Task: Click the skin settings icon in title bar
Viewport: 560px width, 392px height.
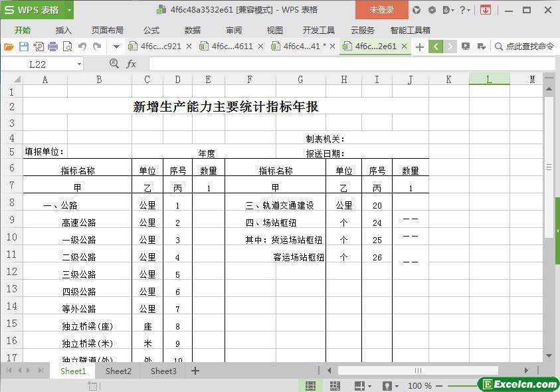Action: [417, 10]
